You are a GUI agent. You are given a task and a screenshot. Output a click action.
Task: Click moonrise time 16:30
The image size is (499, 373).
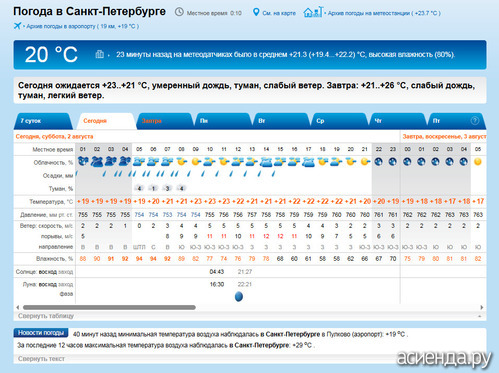(217, 284)
